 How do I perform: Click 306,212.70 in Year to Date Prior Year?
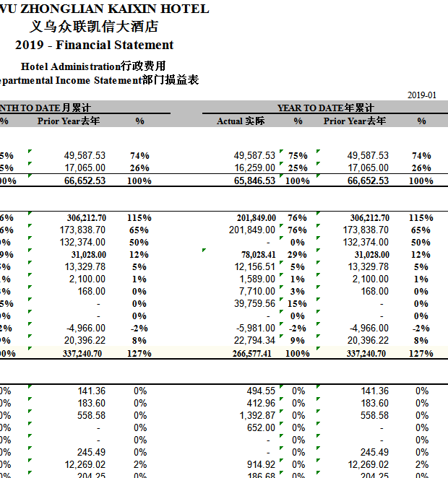pos(370,218)
